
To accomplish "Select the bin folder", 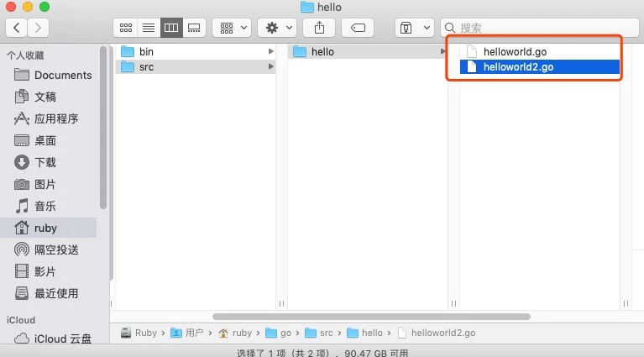I will pyautogui.click(x=146, y=52).
